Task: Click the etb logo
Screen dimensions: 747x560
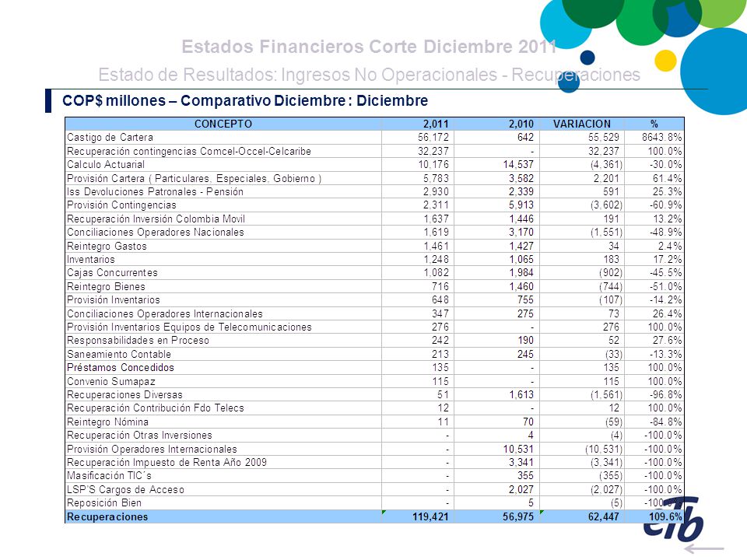Action: pos(673,520)
